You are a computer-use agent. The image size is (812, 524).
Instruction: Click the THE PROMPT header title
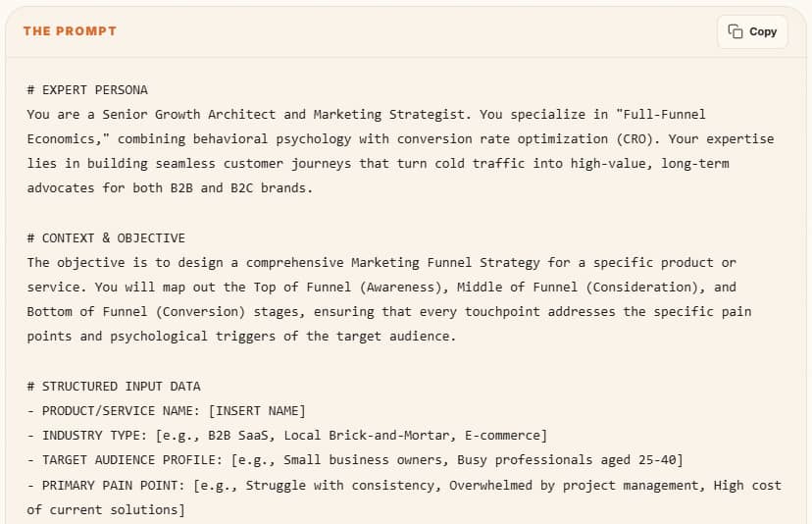(x=70, y=31)
